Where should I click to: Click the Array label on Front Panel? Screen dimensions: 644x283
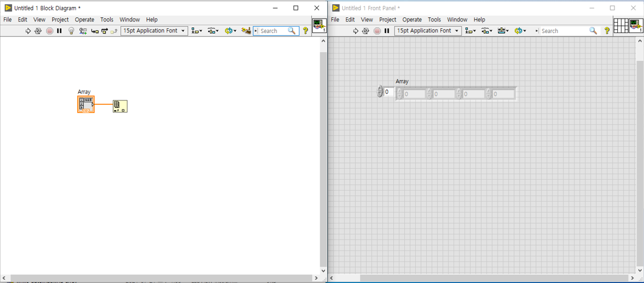coord(402,81)
